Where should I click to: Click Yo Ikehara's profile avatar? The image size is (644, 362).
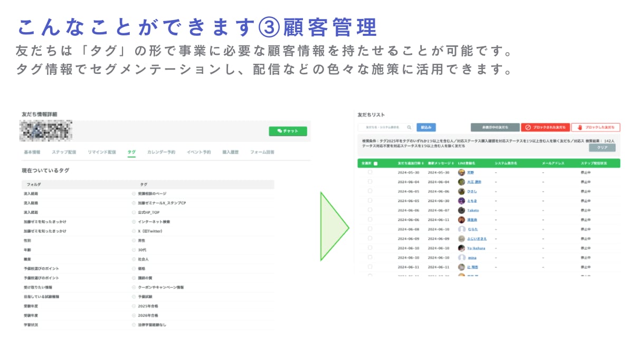461,249
